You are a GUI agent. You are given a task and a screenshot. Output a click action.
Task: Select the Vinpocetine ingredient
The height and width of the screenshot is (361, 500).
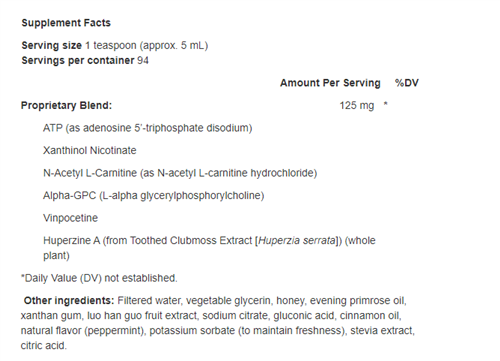70,218
